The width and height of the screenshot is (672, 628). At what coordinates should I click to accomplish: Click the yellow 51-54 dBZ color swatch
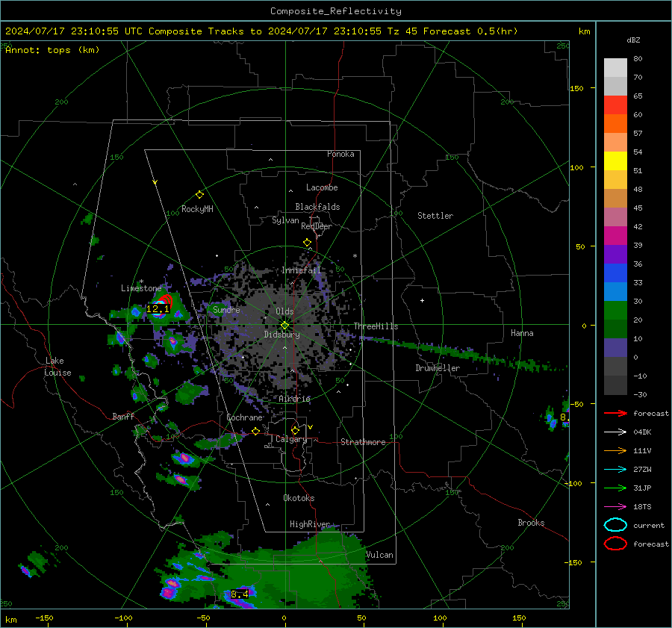(x=615, y=161)
